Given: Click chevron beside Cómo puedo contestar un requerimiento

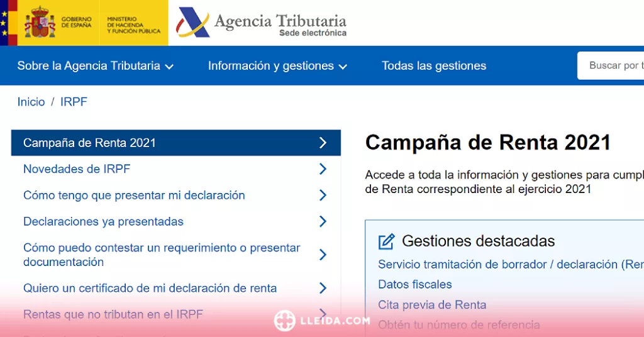Looking at the screenshot, I should [x=323, y=255].
